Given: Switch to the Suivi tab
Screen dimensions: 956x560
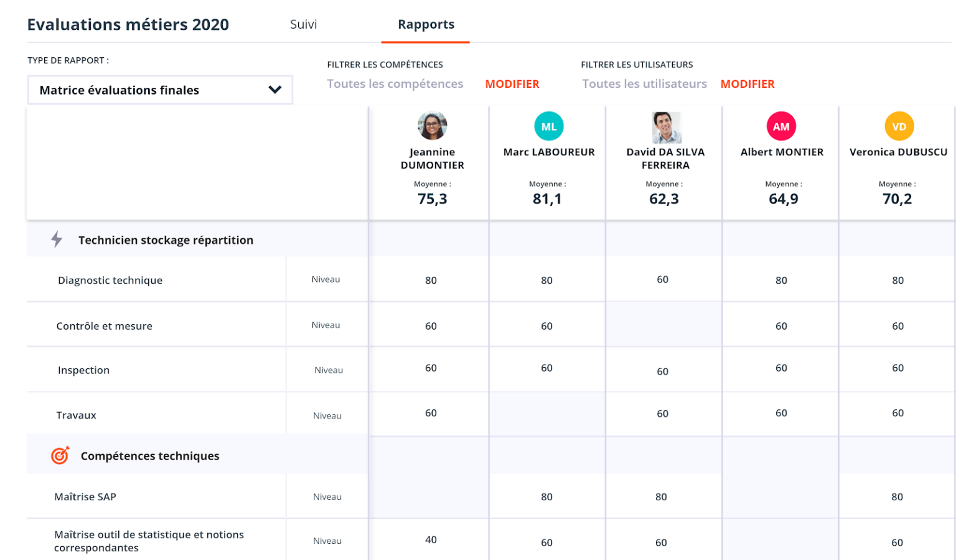Looking at the screenshot, I should tap(303, 24).
